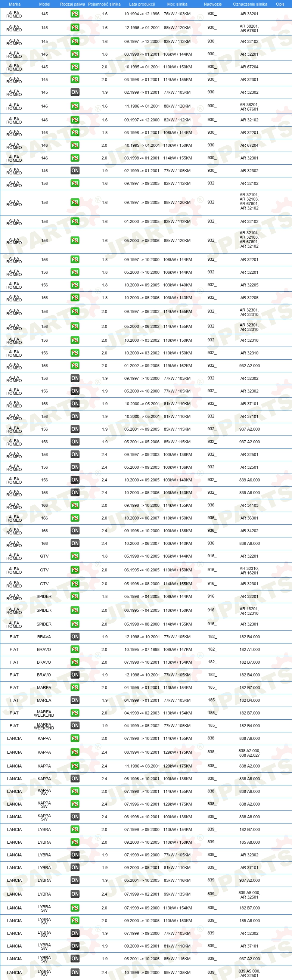The image size is (292, 980).
Task: Click petrol icon in 156 119kW / 162KM row
Action: 75,366
